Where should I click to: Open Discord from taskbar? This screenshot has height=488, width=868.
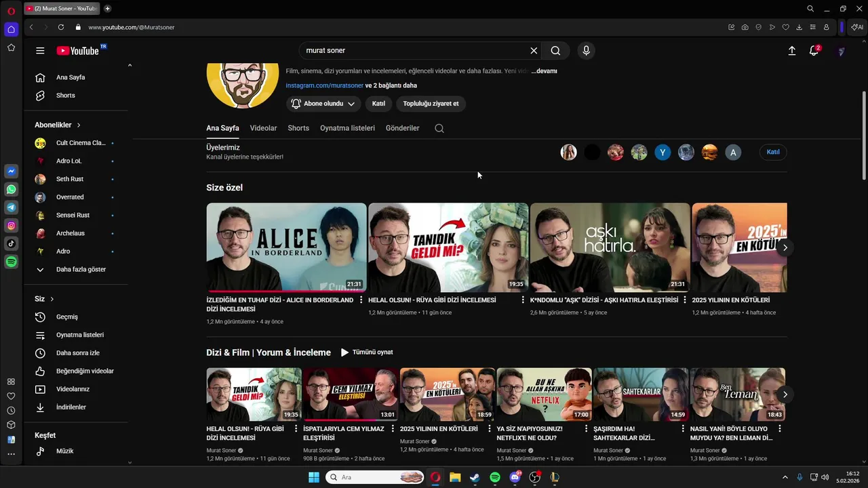(515, 477)
